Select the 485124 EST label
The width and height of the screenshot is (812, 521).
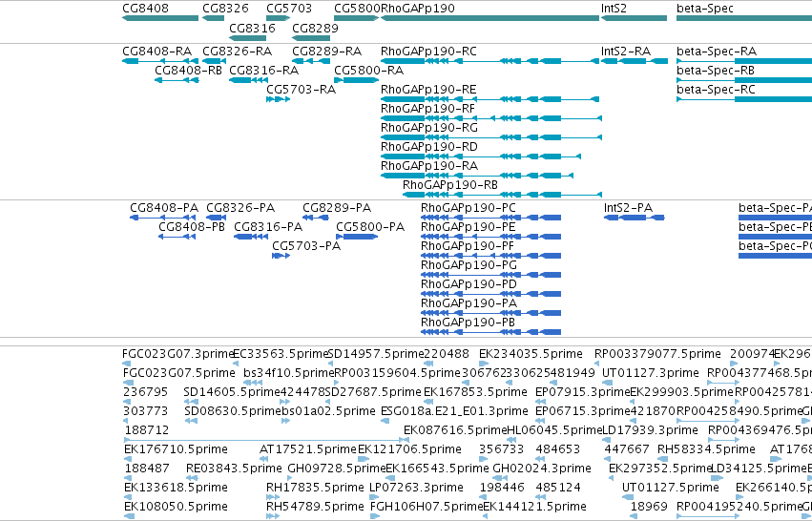(x=558, y=489)
